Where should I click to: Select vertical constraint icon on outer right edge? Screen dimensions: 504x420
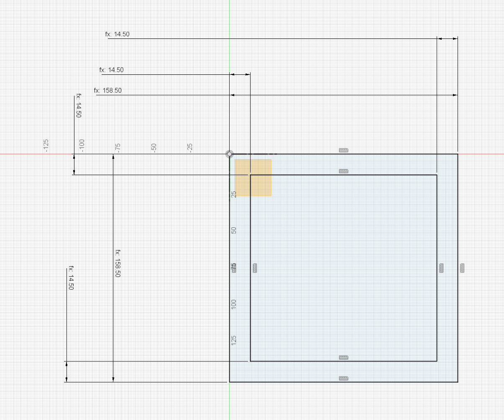click(x=462, y=268)
